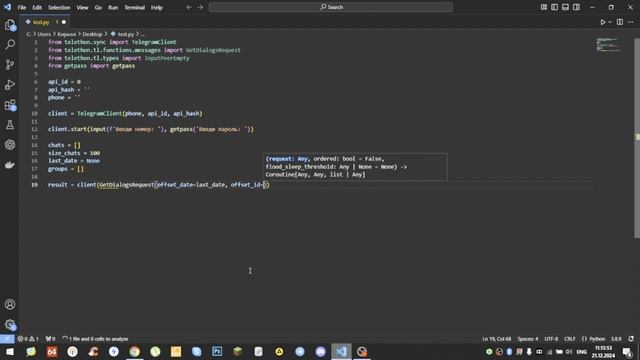Viewport: 640px width, 360px height.
Task: Toggle the Secondary Side Bar
Action: coord(576,7)
